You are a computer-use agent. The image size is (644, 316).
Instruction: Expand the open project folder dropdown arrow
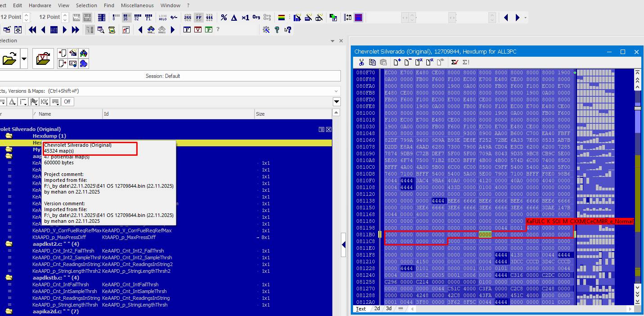24,59
